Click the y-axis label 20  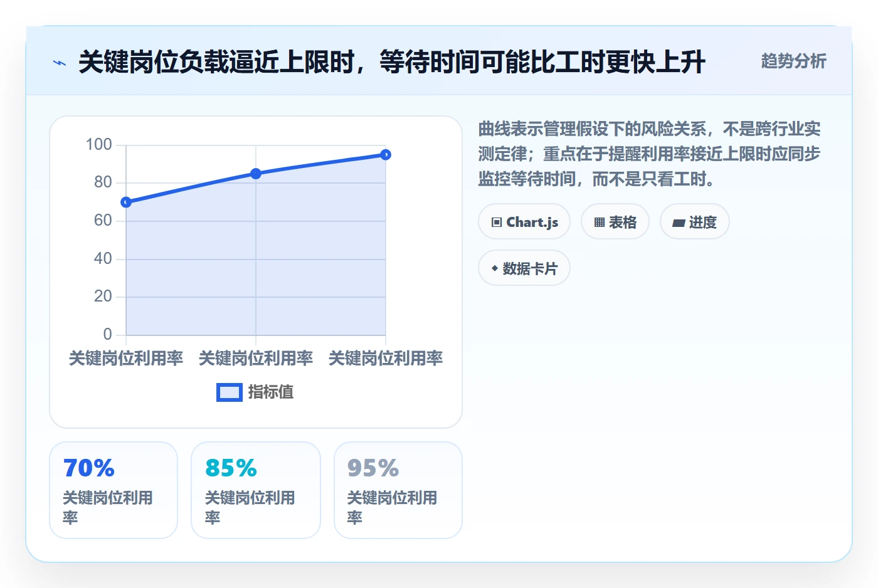103,297
